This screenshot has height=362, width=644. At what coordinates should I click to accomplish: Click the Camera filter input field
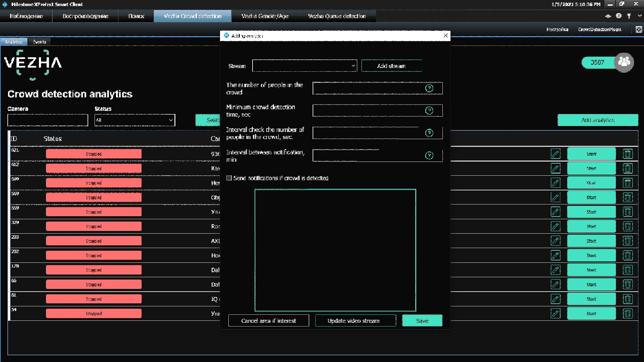[48, 120]
